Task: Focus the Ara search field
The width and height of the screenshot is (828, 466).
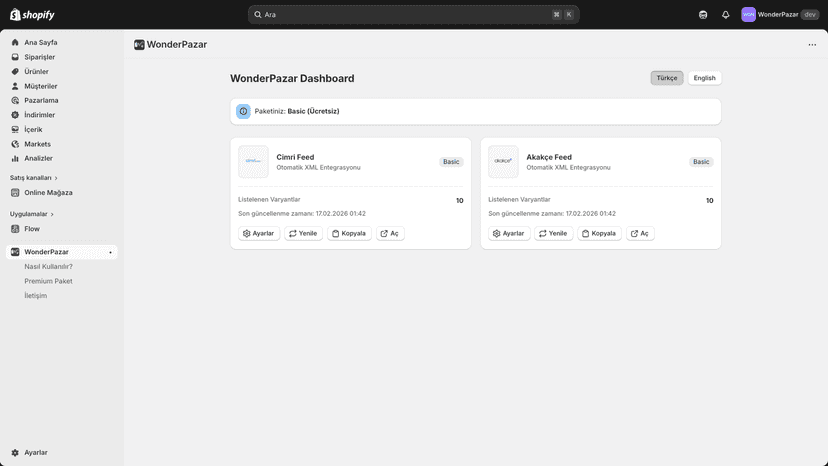Action: (413, 15)
